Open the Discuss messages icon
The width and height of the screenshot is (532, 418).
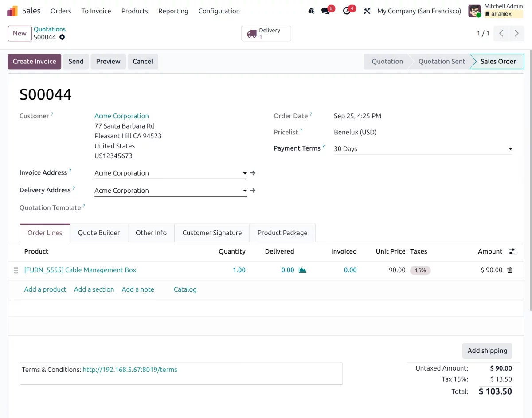point(327,11)
